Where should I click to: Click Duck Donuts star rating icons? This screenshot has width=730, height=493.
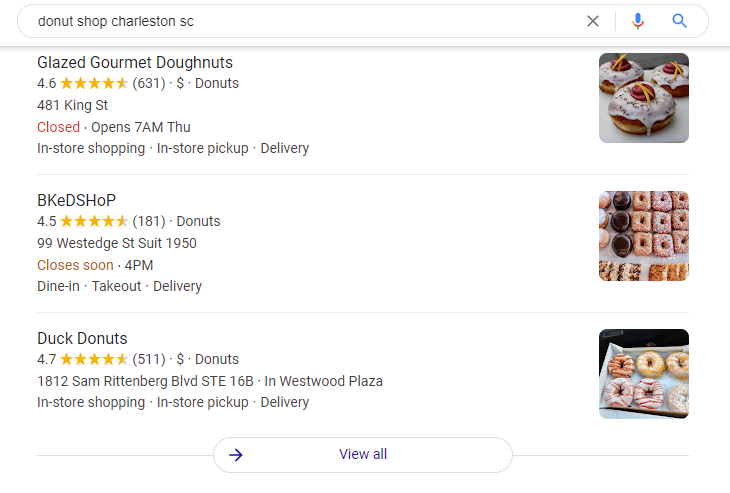pos(94,360)
